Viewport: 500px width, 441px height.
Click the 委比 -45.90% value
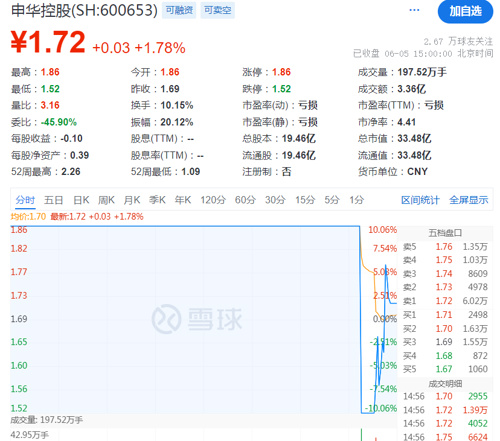(x=59, y=122)
